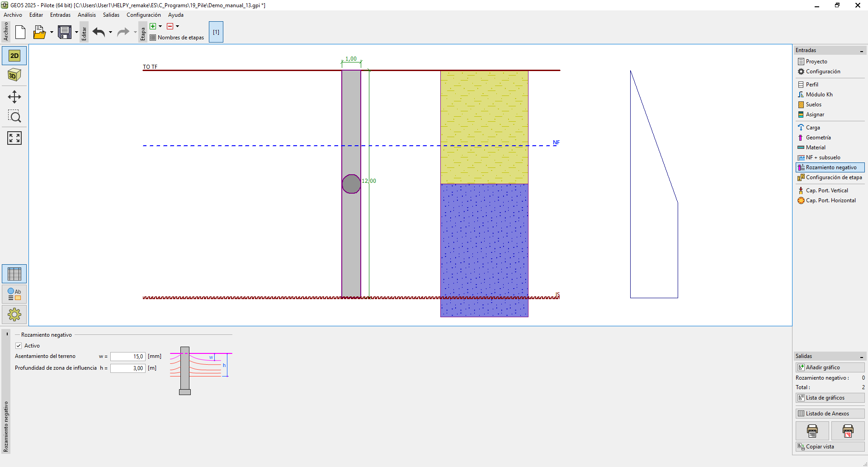Select the pan/move view tool
This screenshot has width=868, height=467.
pyautogui.click(x=14, y=97)
